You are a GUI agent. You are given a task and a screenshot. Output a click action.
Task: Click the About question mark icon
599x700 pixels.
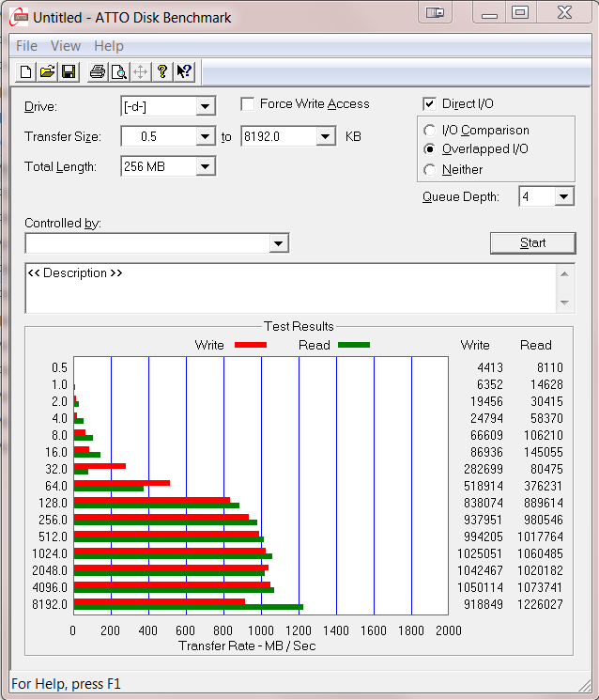[162, 72]
